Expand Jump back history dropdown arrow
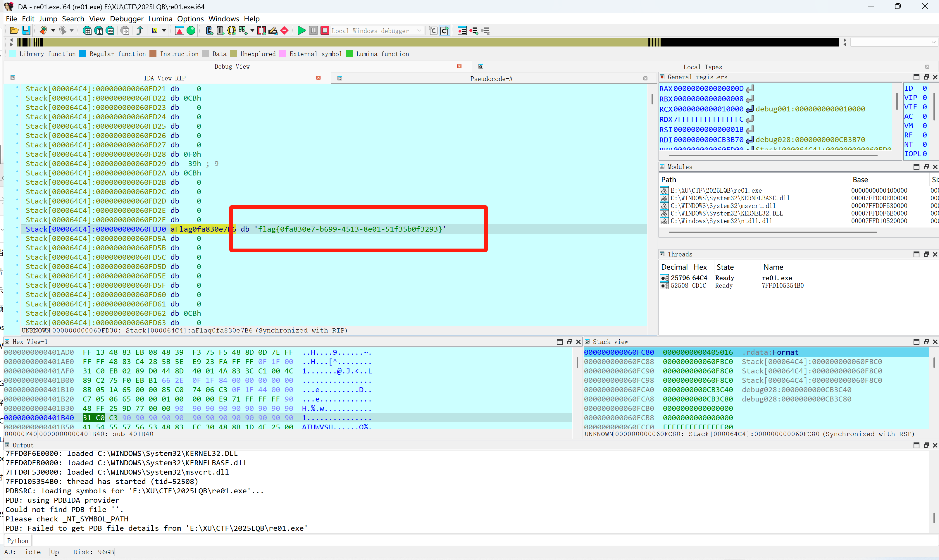The width and height of the screenshot is (939, 560). tap(53, 31)
